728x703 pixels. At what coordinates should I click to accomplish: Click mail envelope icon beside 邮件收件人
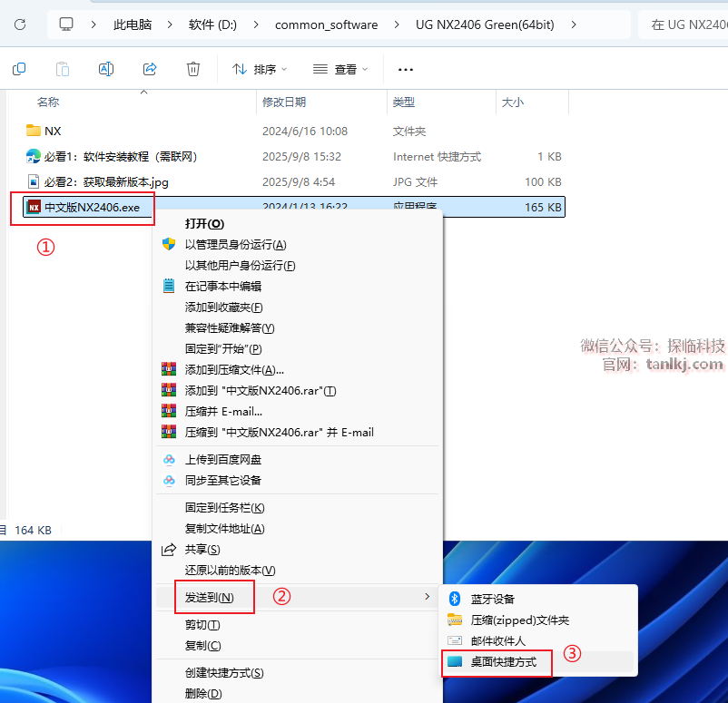coord(455,640)
